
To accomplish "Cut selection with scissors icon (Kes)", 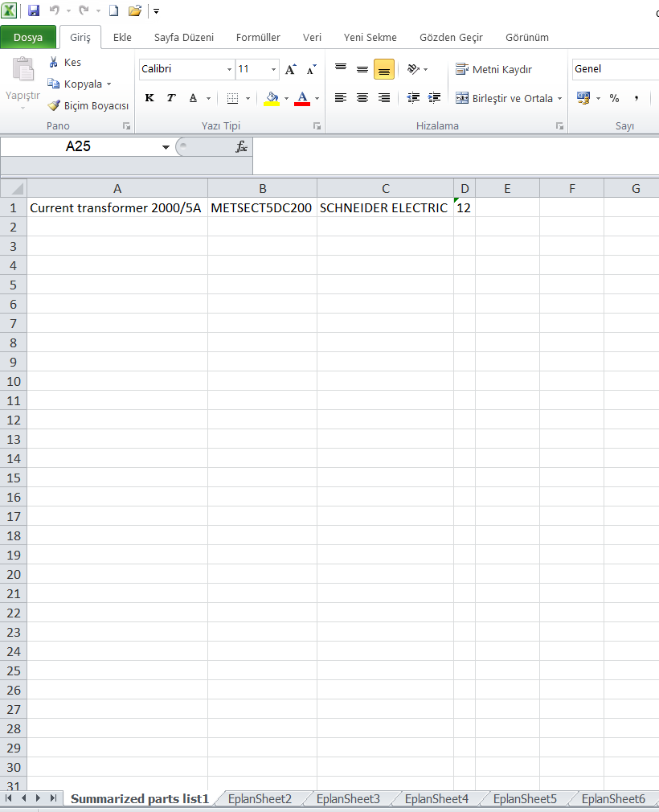I will pos(64,62).
